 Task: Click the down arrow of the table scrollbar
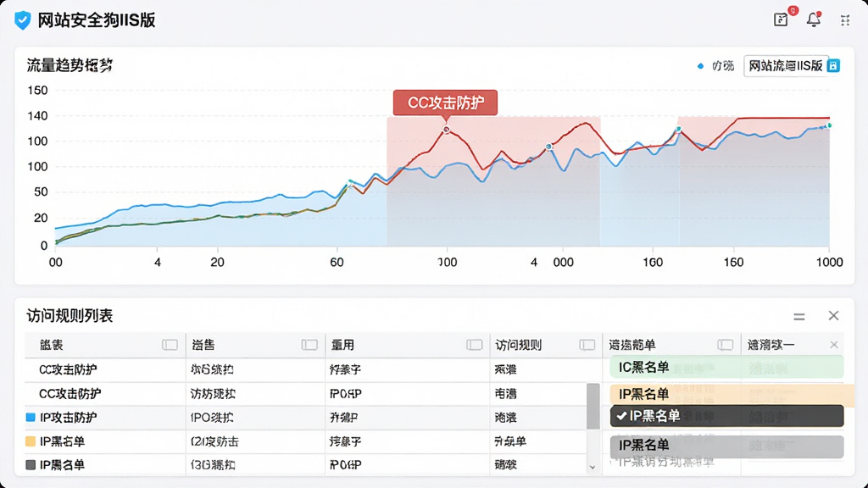pyautogui.click(x=593, y=467)
